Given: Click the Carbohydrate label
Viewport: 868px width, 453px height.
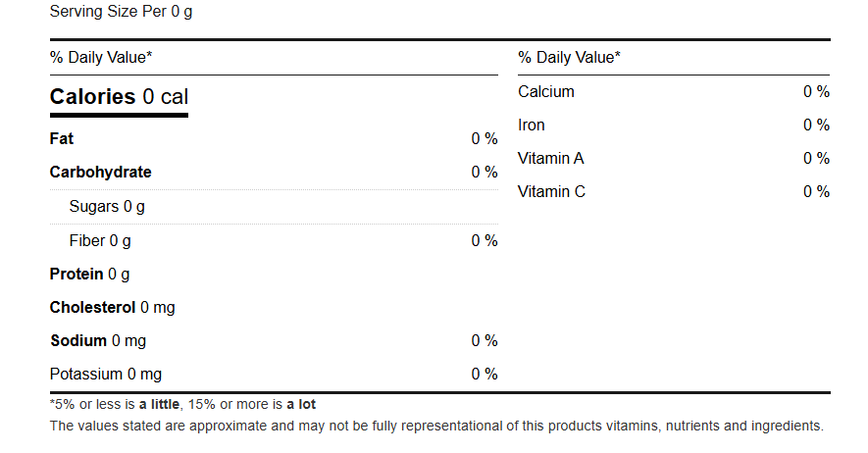Looking at the screenshot, I should (100, 172).
